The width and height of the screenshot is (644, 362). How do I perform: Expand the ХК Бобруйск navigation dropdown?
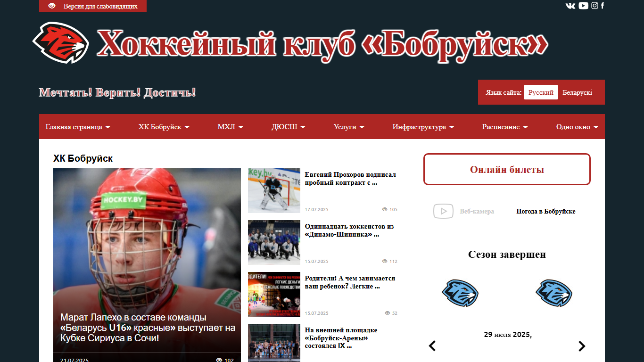[164, 127]
